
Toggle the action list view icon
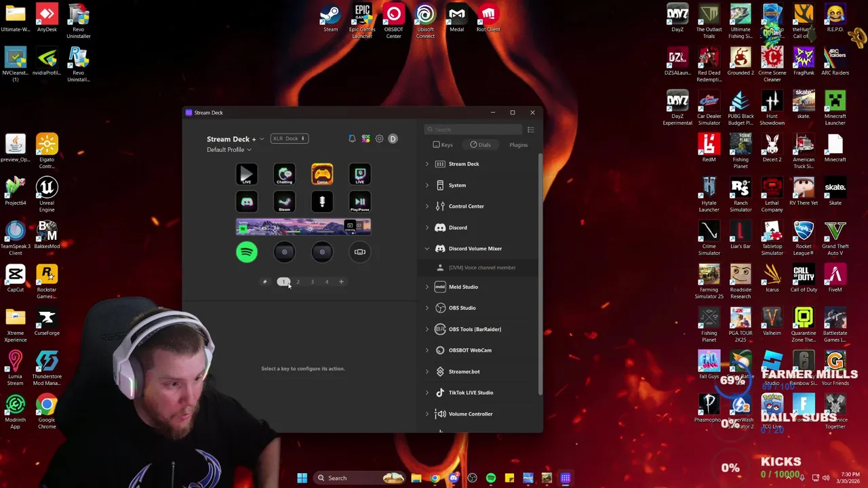[530, 129]
